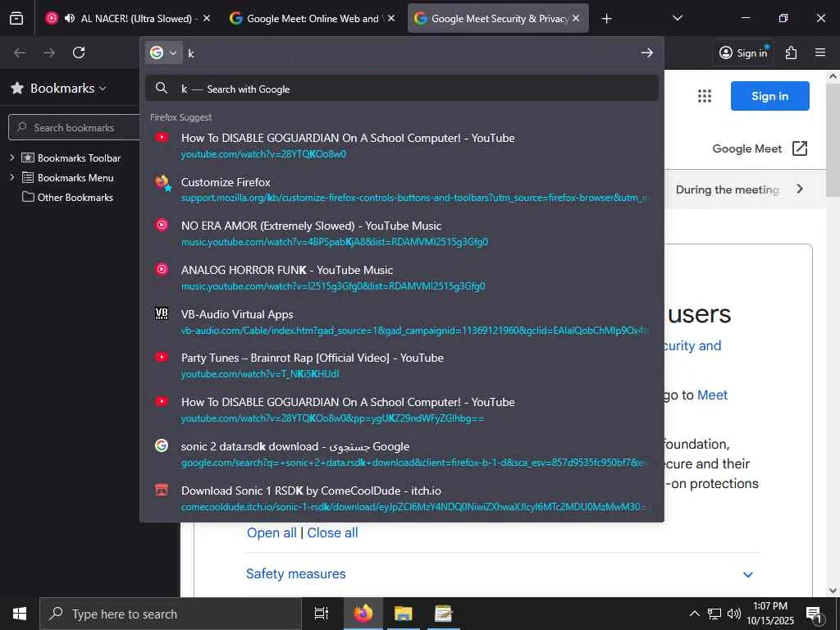Click the Go arrow in address bar
Viewport: 840px width, 630px height.
click(x=647, y=52)
